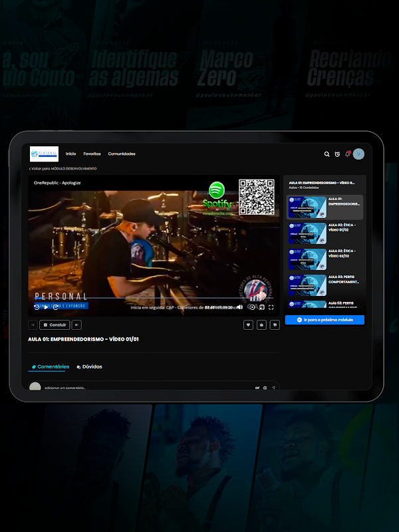Switch to the Comentários tab
399x532 pixels.
51,366
